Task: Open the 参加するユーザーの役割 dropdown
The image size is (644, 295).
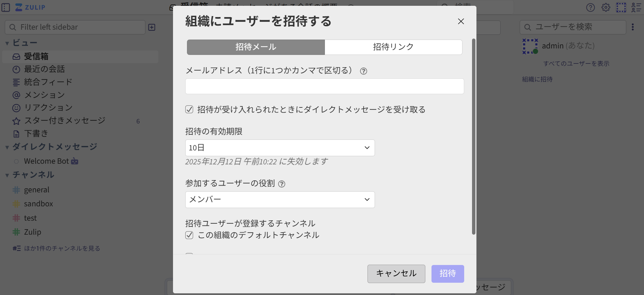Action: (x=280, y=200)
